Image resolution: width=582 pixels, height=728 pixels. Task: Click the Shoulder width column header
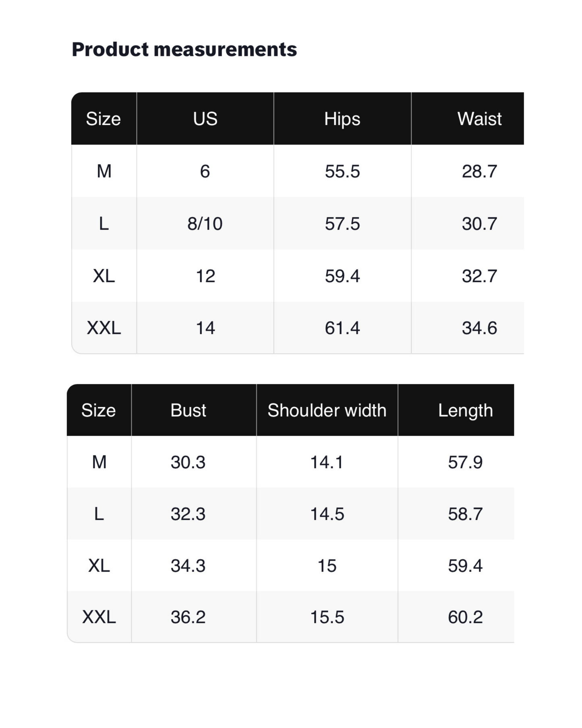(x=327, y=410)
